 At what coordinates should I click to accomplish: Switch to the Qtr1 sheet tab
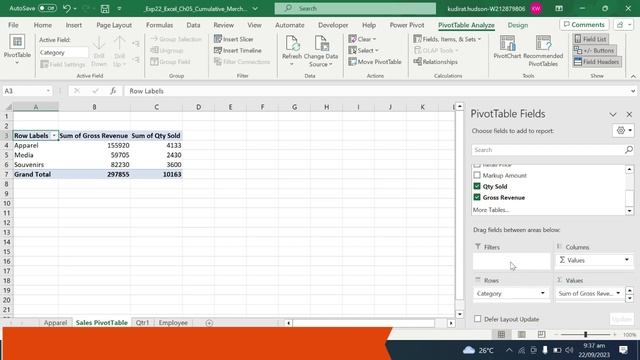coord(142,322)
